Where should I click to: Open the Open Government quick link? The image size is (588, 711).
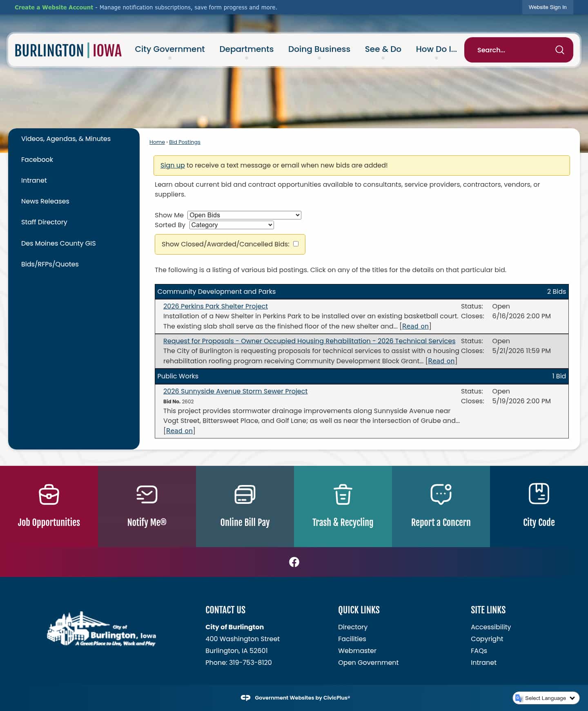click(x=368, y=662)
